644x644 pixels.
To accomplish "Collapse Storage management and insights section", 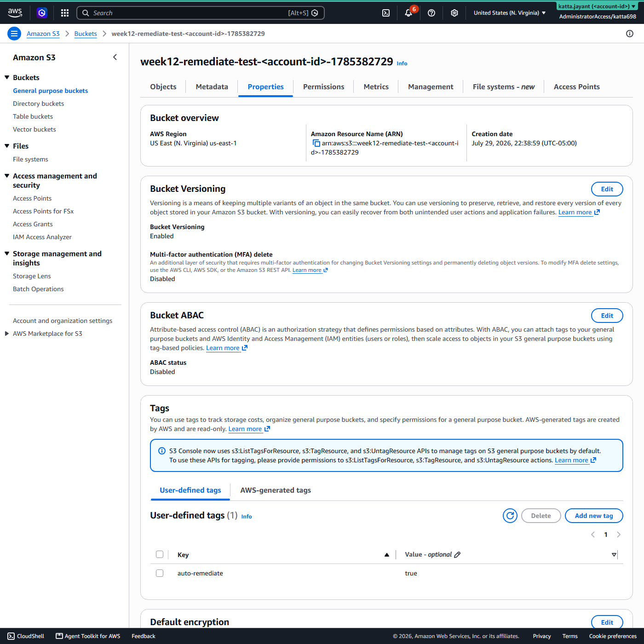I will tap(7, 253).
